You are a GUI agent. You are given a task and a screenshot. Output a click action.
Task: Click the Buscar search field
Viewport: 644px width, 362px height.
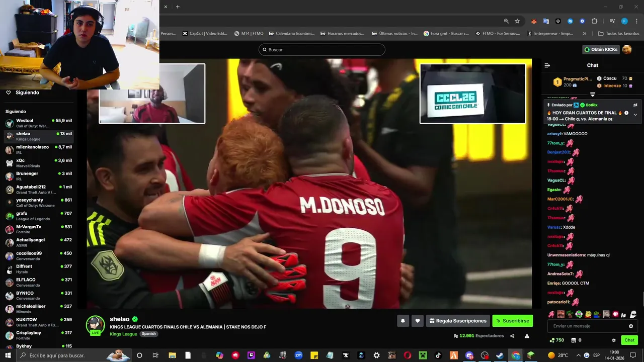tap(322, 50)
